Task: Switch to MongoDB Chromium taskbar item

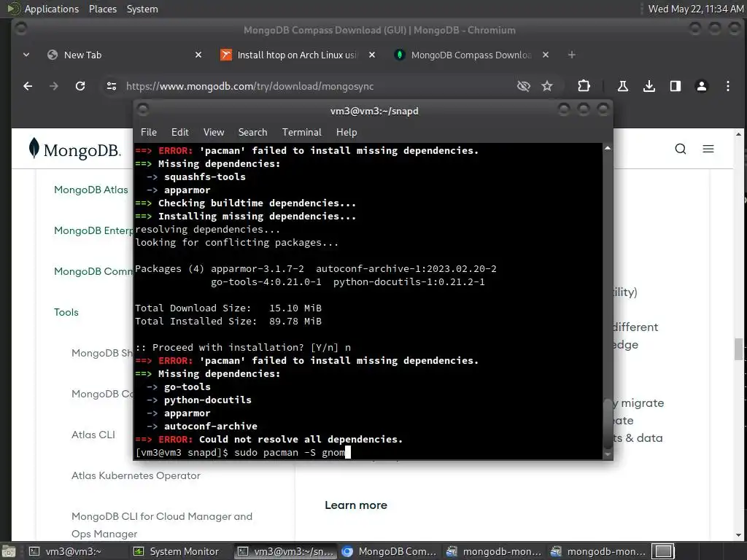Action: (390, 551)
